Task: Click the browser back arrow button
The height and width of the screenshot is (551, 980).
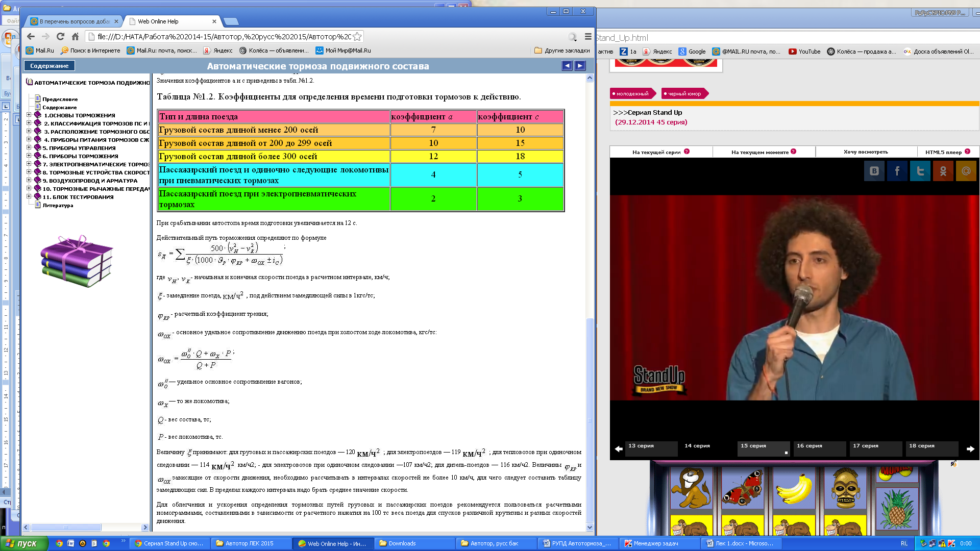Action: coord(31,37)
